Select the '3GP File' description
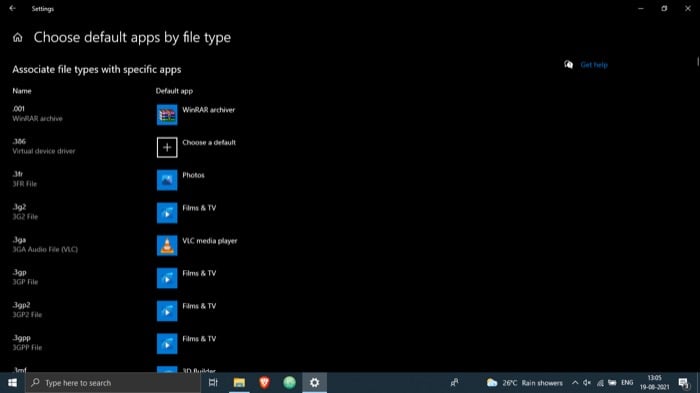The image size is (700, 393). (25, 282)
